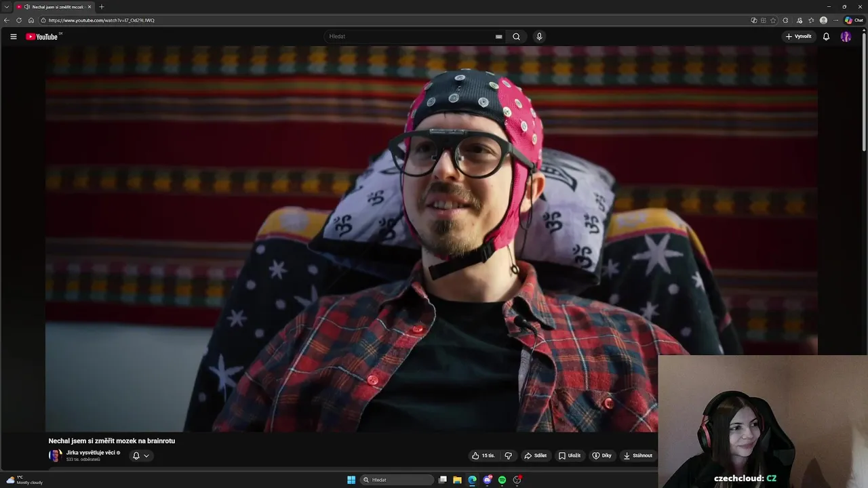Screen dimensions: 868x488
Task: Go to the browser home page
Action: click(x=31, y=20)
